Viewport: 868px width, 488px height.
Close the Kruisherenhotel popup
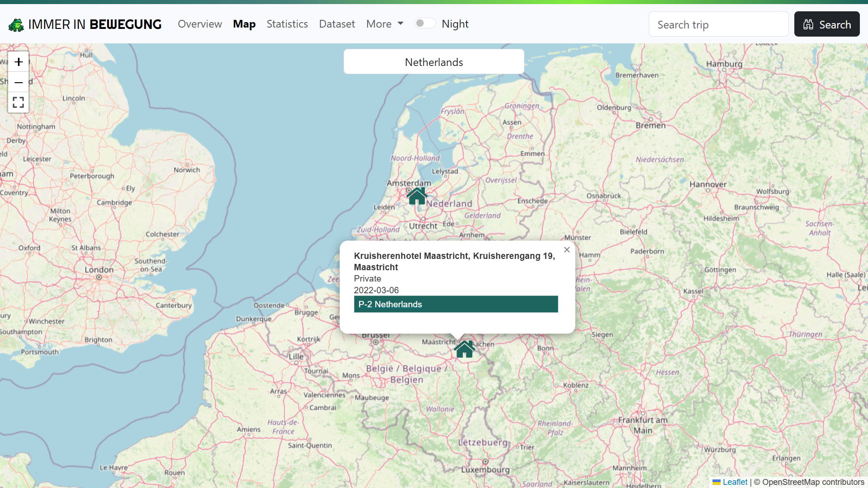tap(567, 250)
